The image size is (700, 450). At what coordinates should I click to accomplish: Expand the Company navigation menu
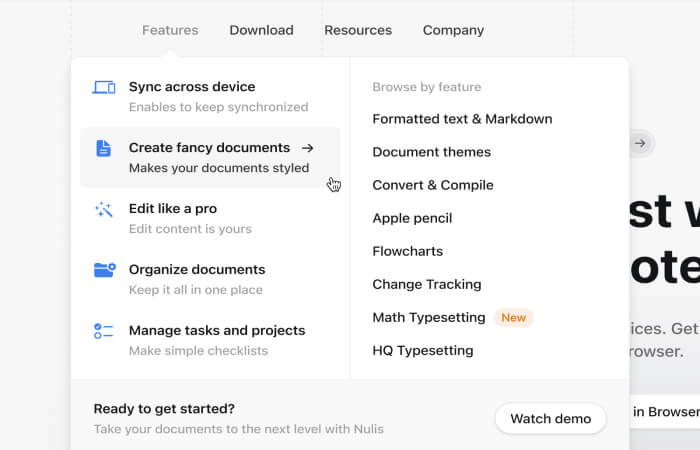[453, 30]
